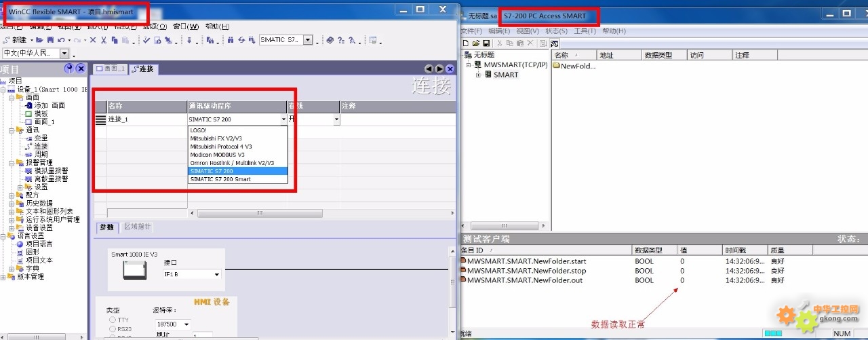The width and height of the screenshot is (868, 340).
Task: Click the 地址 column header in PC Access
Action: (x=618, y=55)
